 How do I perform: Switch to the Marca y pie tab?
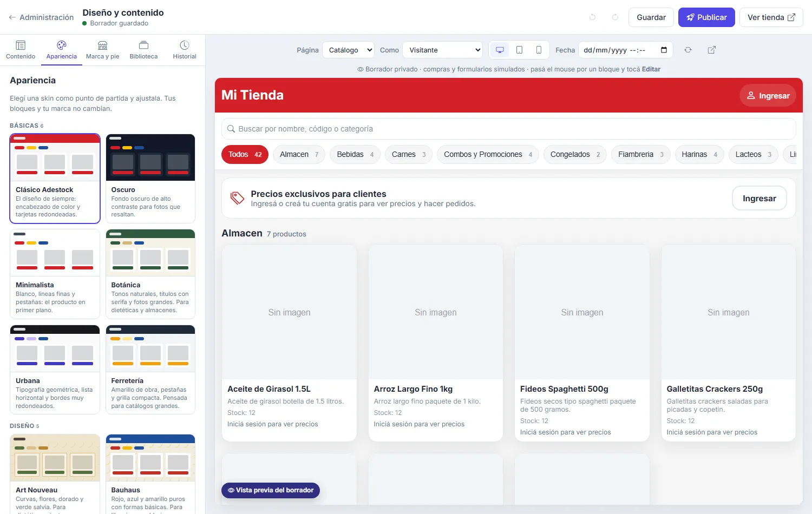click(x=102, y=50)
